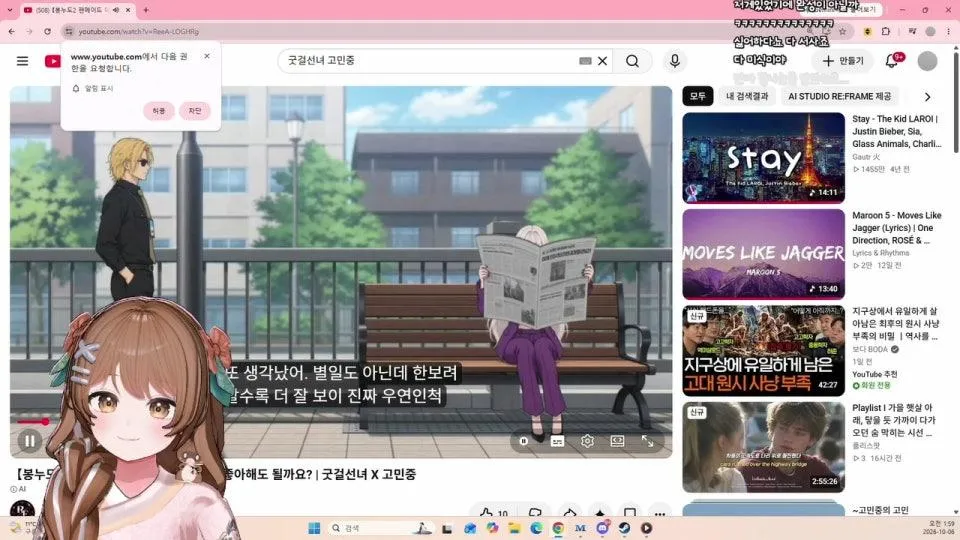
Task: Open Chrome extensions puzzle icon
Action: pyautogui.click(x=885, y=31)
